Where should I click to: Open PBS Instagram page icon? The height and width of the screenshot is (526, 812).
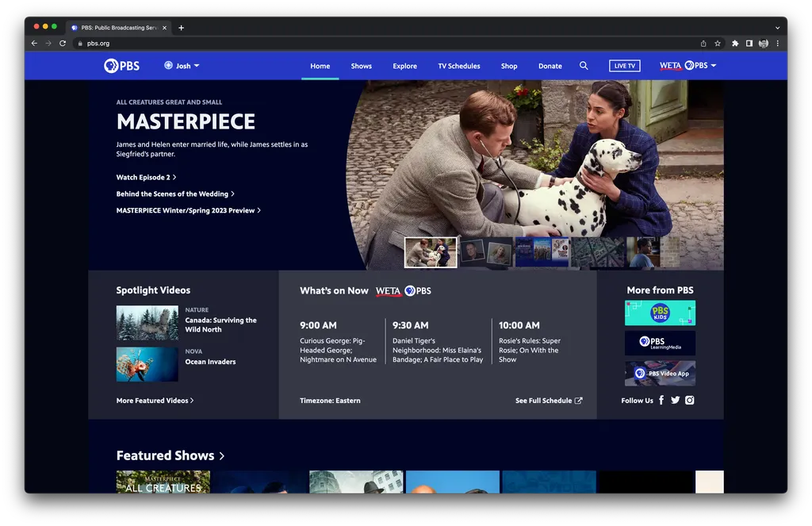[690, 400]
